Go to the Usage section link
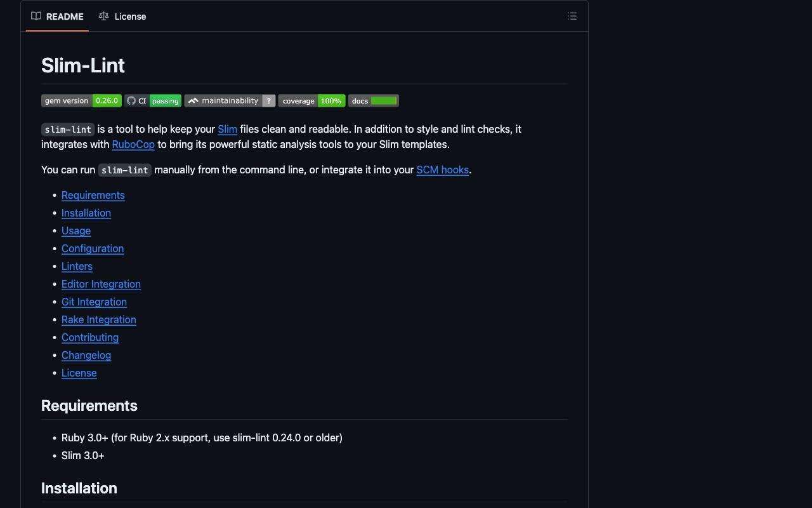The width and height of the screenshot is (812, 508). 76,231
